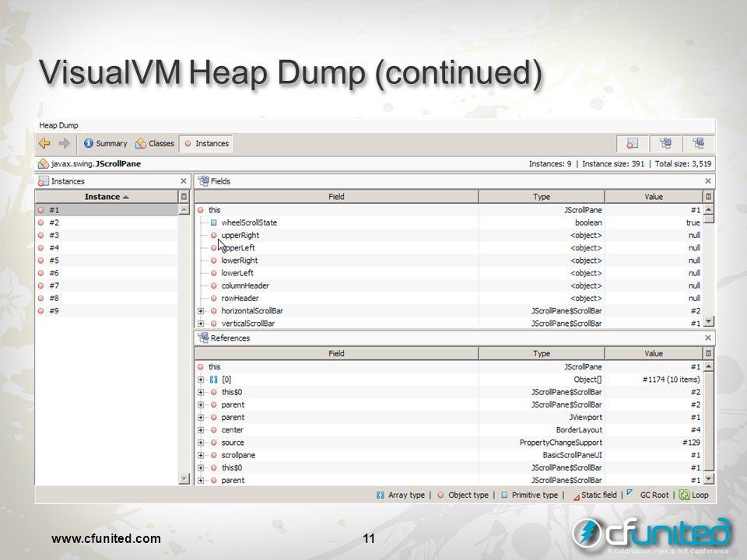Screen dimensions: 747x560
Task: Click Type column header in References table
Action: pos(542,353)
